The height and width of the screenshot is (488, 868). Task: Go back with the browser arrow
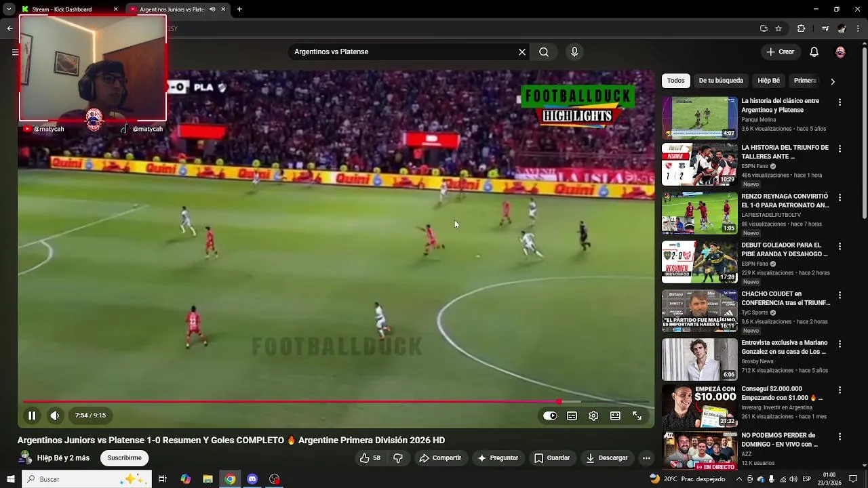[x=9, y=28]
